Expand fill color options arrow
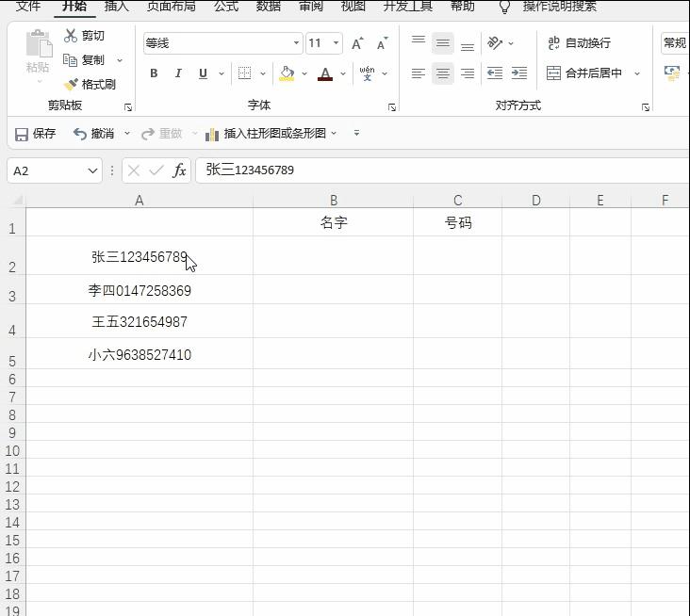Viewport: 690px width, 616px height. pos(304,73)
